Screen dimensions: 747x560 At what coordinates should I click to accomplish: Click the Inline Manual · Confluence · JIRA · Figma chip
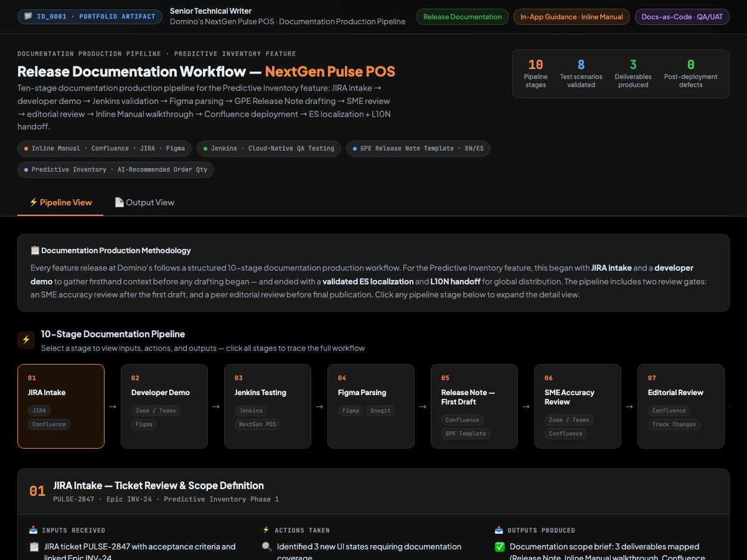pyautogui.click(x=105, y=149)
